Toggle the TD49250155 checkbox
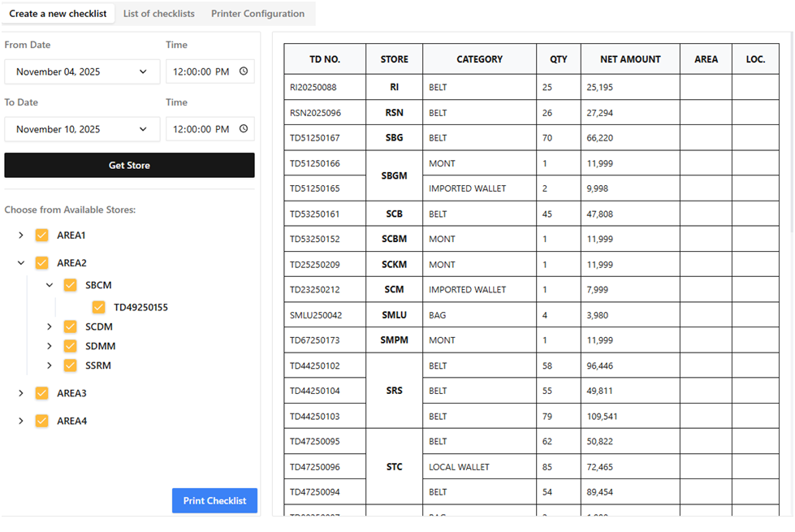Viewport: 795px width, 532px height. click(98, 308)
